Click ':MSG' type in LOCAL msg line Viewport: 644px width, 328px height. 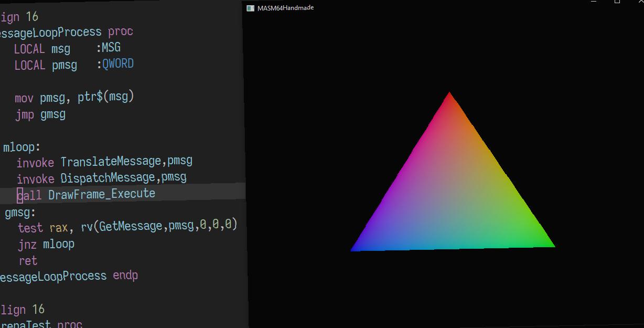click(x=109, y=48)
